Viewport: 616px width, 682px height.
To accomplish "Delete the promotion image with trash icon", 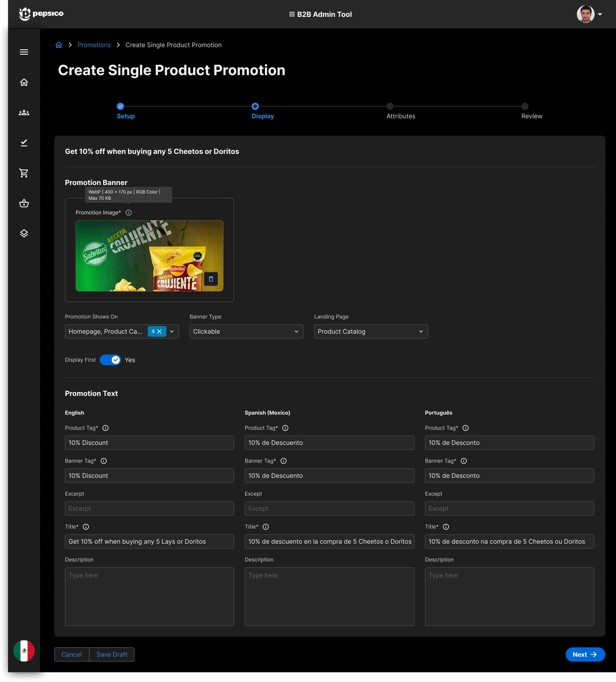I will click(x=211, y=279).
